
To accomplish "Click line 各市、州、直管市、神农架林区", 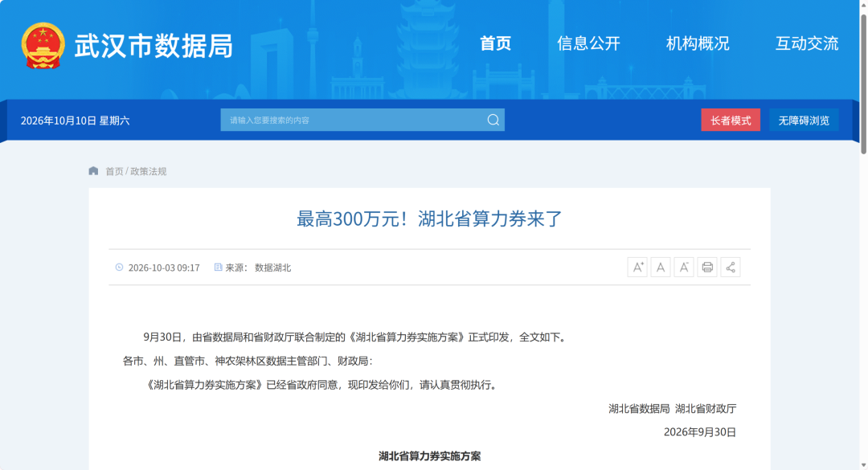I will (x=248, y=361).
